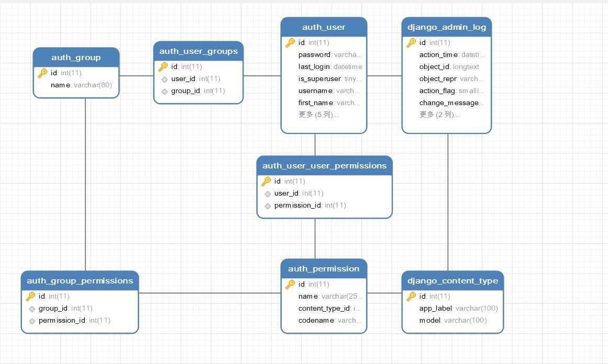The width and height of the screenshot is (608, 364).
Task: Select group_id text in auth_group_permissions
Action: (x=53, y=308)
